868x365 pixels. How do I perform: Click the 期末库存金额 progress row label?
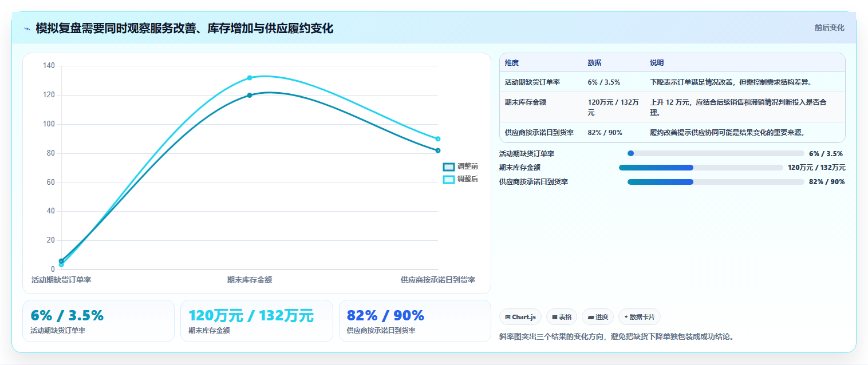(x=520, y=168)
